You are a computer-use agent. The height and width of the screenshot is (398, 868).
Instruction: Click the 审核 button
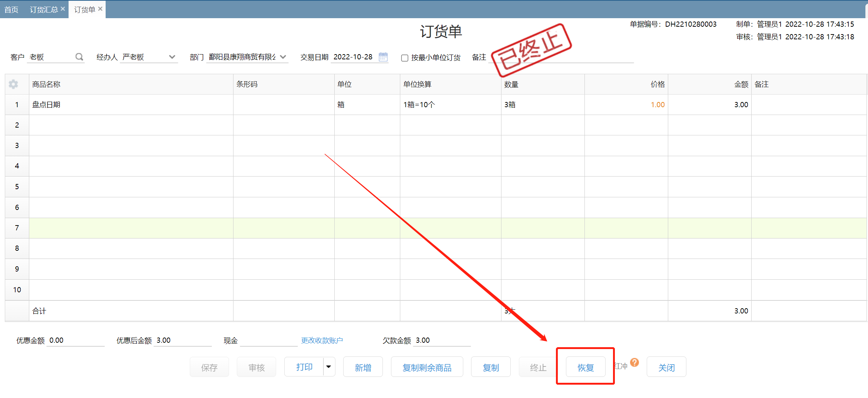[256, 367]
